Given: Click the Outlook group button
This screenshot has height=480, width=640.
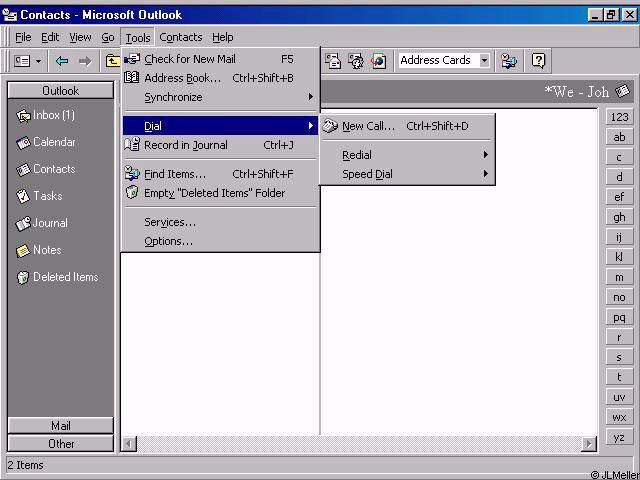Looking at the screenshot, I should (60, 91).
